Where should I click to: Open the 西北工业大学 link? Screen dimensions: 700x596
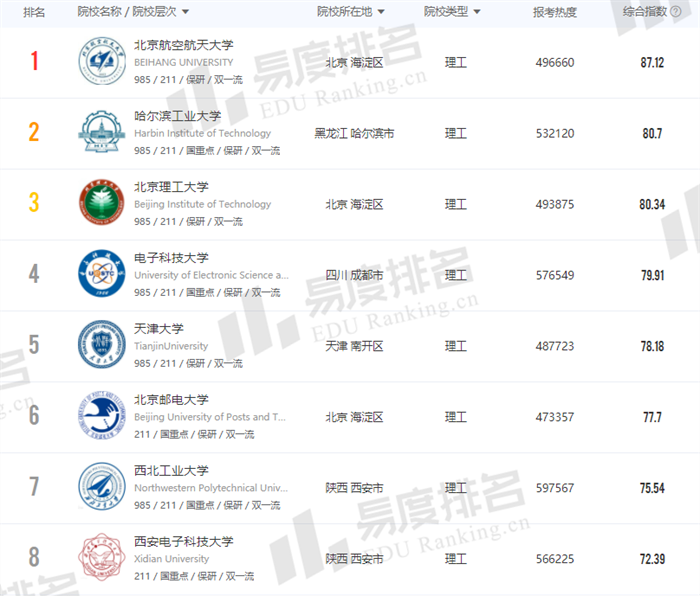[171, 471]
